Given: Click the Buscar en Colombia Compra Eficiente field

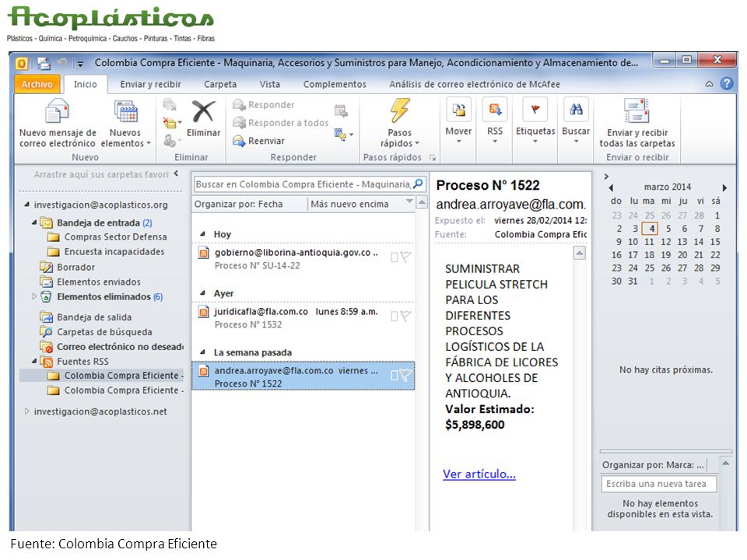Looking at the screenshot, I should pyautogui.click(x=303, y=184).
